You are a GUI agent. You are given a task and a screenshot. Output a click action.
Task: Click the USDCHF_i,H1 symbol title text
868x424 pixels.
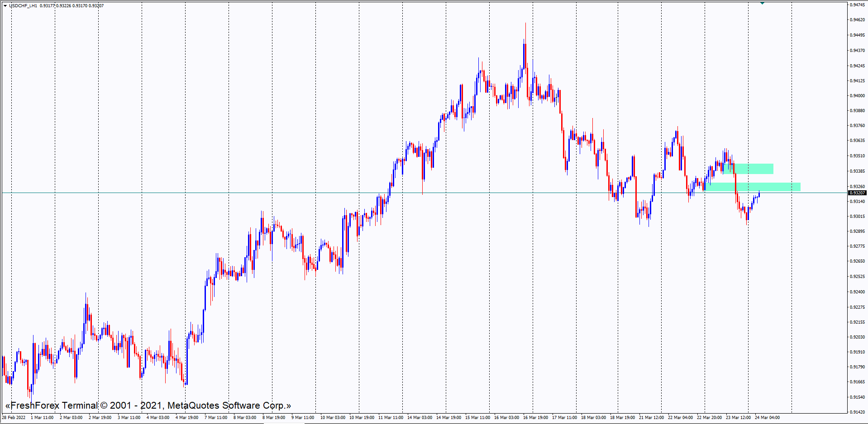pos(23,6)
